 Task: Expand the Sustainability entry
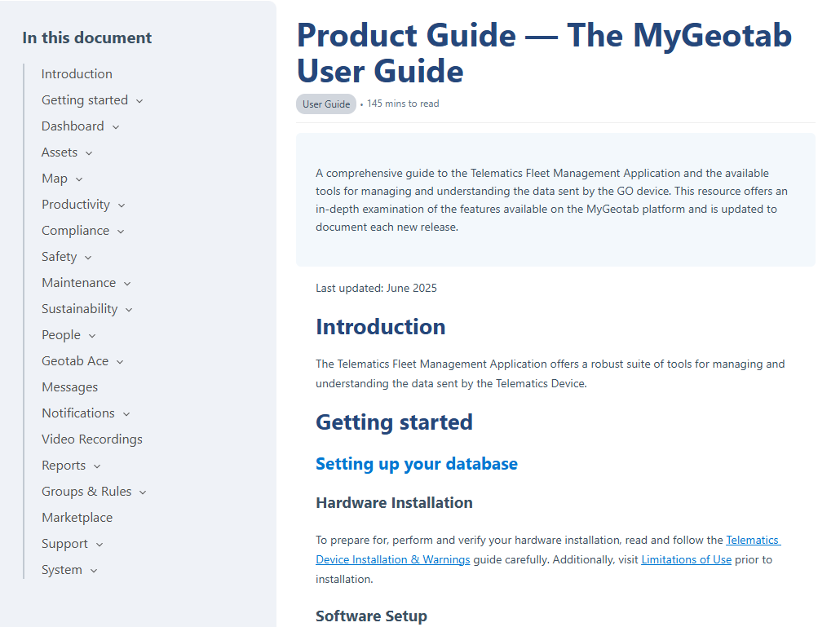click(x=127, y=308)
